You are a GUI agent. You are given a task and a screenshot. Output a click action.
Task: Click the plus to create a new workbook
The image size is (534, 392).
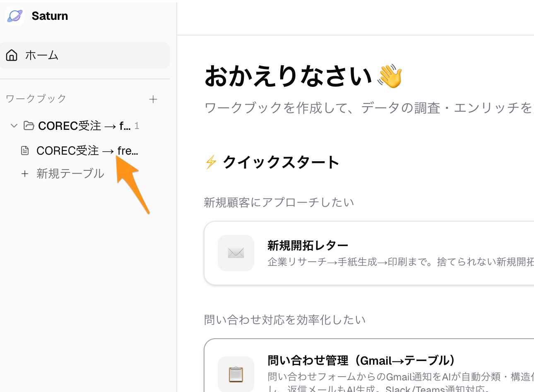pyautogui.click(x=153, y=99)
